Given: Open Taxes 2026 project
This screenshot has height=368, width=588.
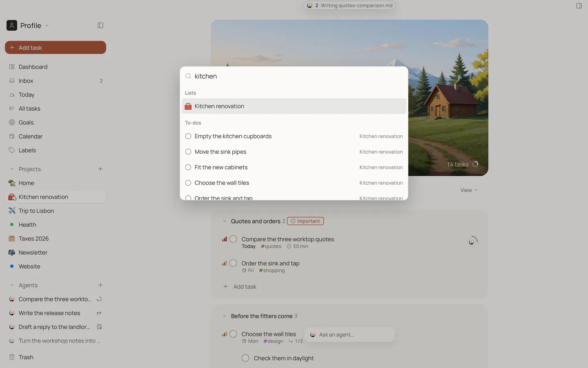Looking at the screenshot, I should coord(56,238).
